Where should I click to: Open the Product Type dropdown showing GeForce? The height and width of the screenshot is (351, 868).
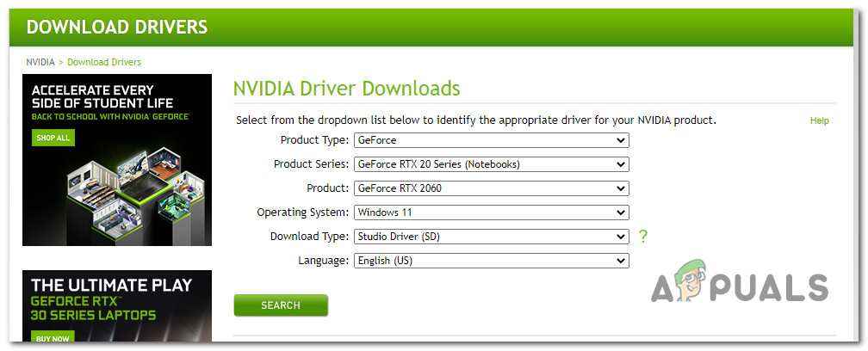click(492, 140)
